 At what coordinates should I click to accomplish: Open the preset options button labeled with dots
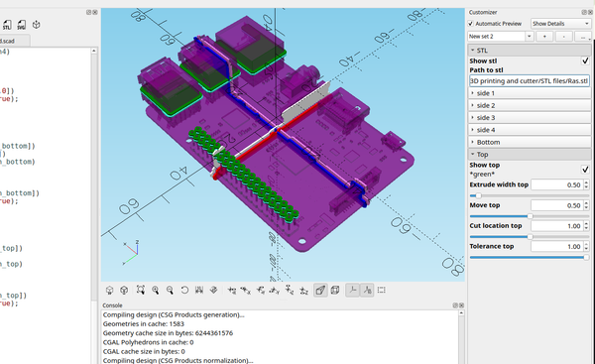583,37
